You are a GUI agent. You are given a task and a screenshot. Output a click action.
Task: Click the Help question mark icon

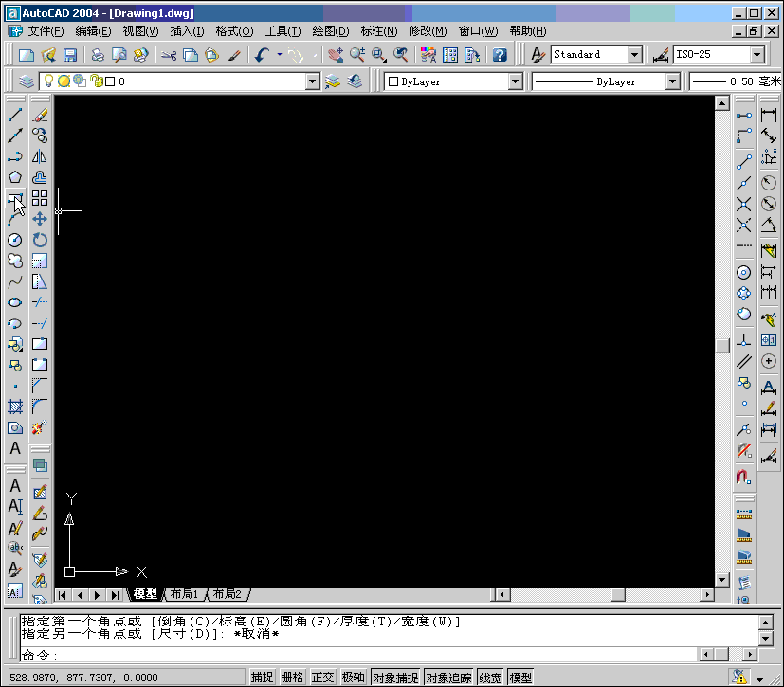click(500, 54)
